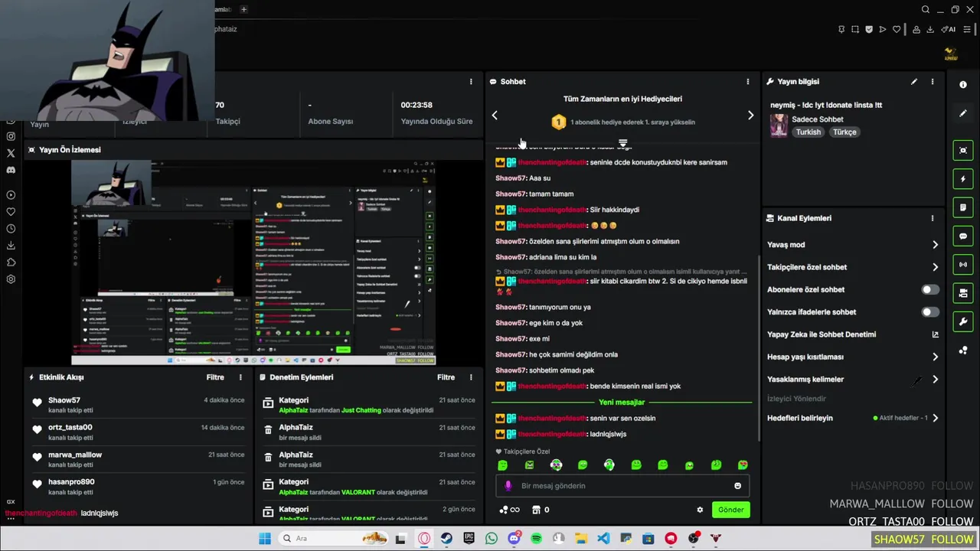The height and width of the screenshot is (551, 980).
Task: Toggle the wrench stream info quick-action icon
Action: coord(963,321)
